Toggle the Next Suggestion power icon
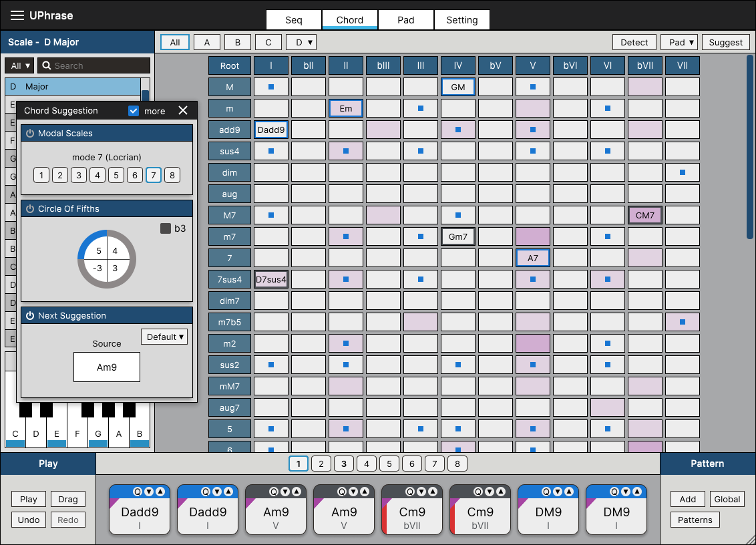Viewport: 756px width, 545px height. pyautogui.click(x=30, y=315)
